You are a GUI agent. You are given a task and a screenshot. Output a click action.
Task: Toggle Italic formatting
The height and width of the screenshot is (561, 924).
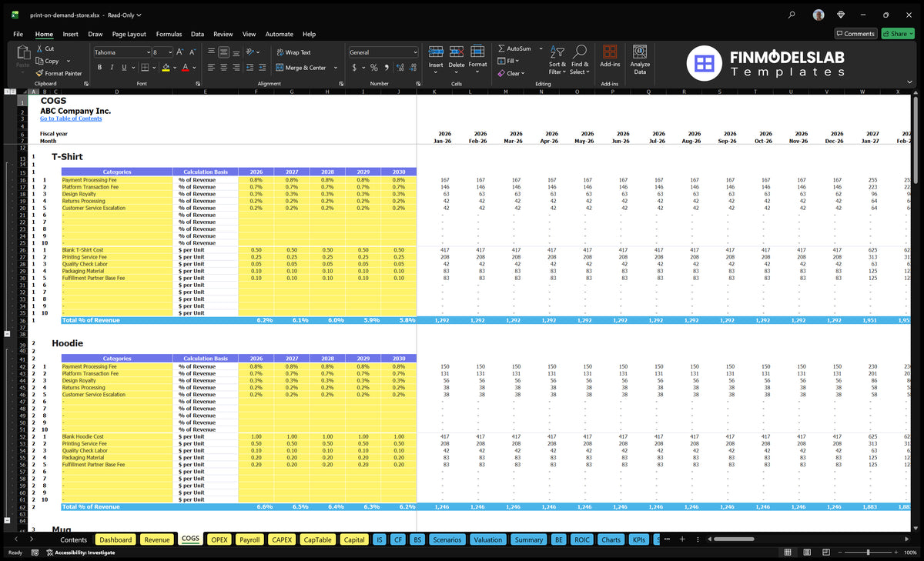(111, 67)
